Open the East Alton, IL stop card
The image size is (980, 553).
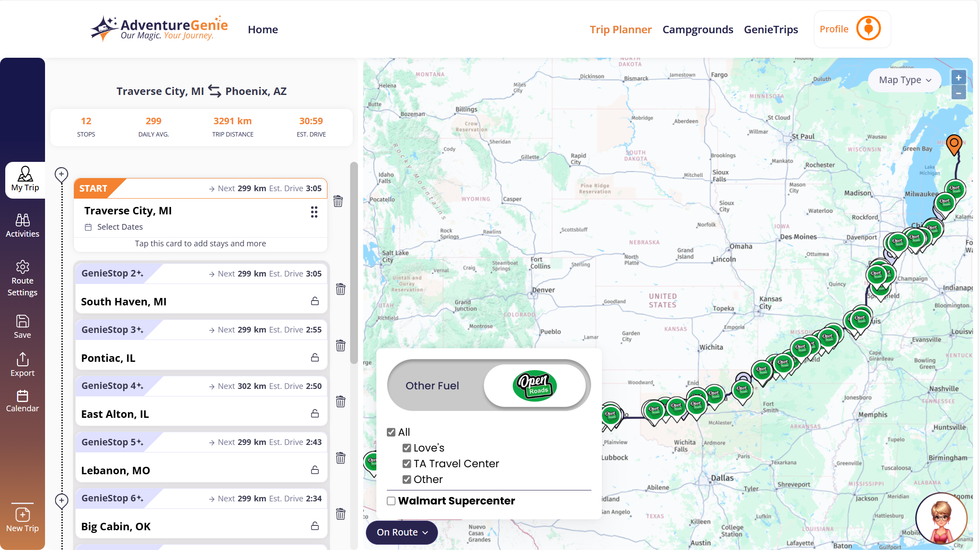[x=201, y=401]
